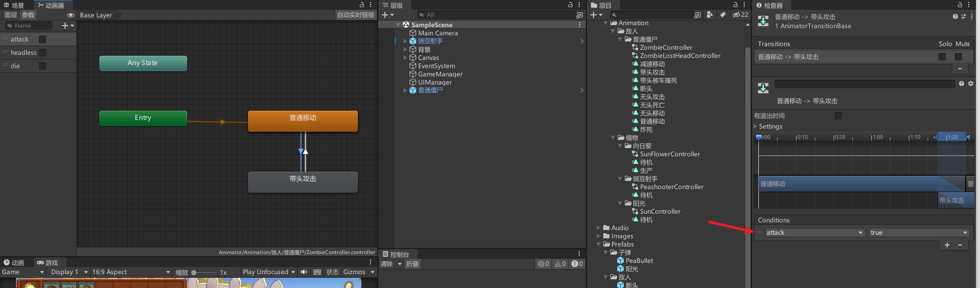Open the attack condition parameter dropdown
The height and width of the screenshot is (288, 980).
[x=814, y=233]
